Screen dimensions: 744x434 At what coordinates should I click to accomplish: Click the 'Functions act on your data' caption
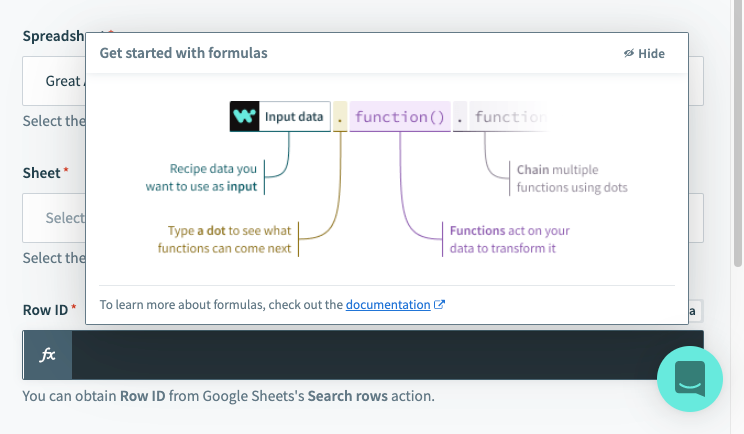click(510, 240)
